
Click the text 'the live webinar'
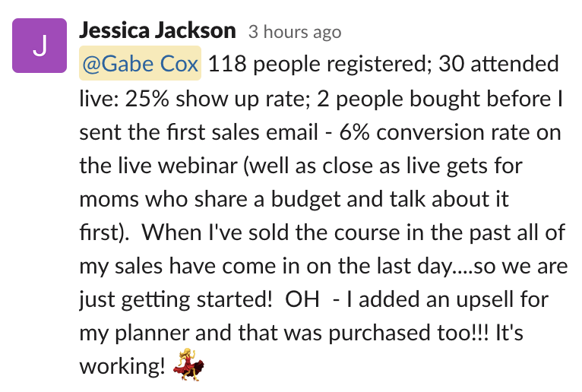point(158,166)
